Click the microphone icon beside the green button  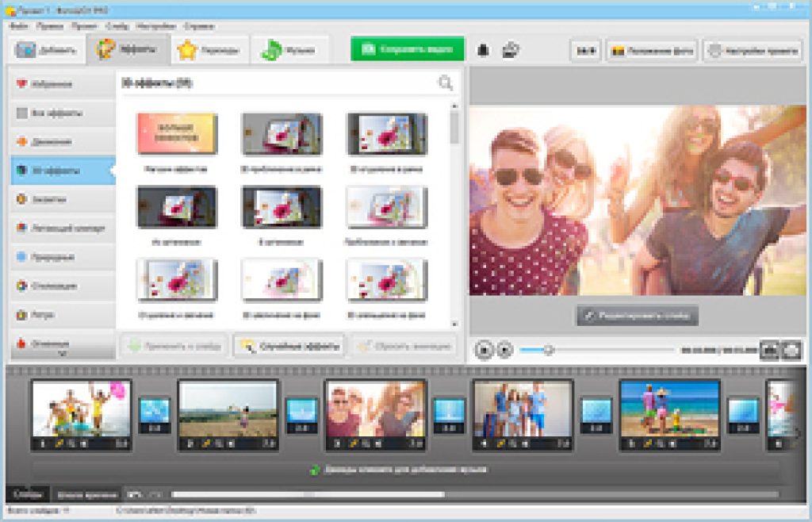483,50
